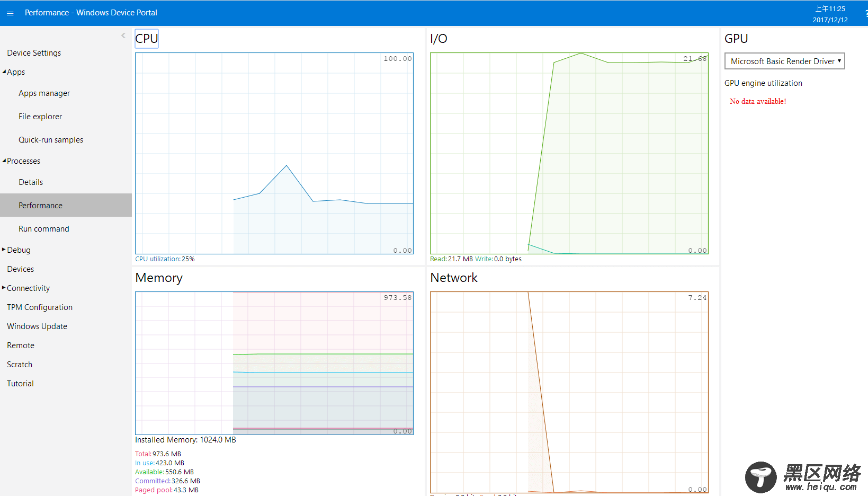Open File explorer
The width and height of the screenshot is (868, 496).
40,117
